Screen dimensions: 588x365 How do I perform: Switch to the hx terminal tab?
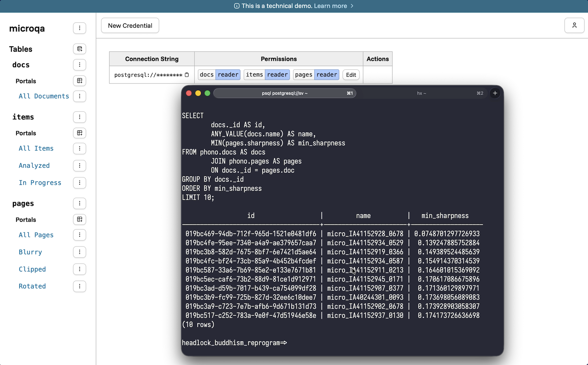click(x=421, y=93)
